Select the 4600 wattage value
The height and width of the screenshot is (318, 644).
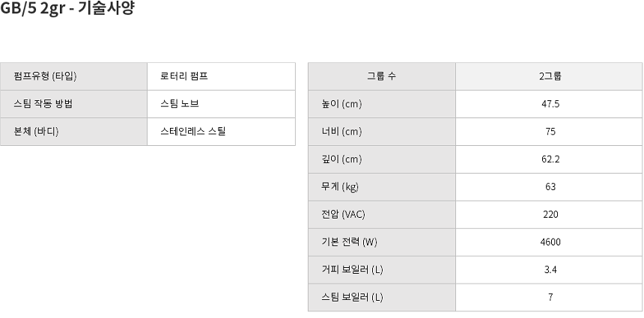(550, 242)
